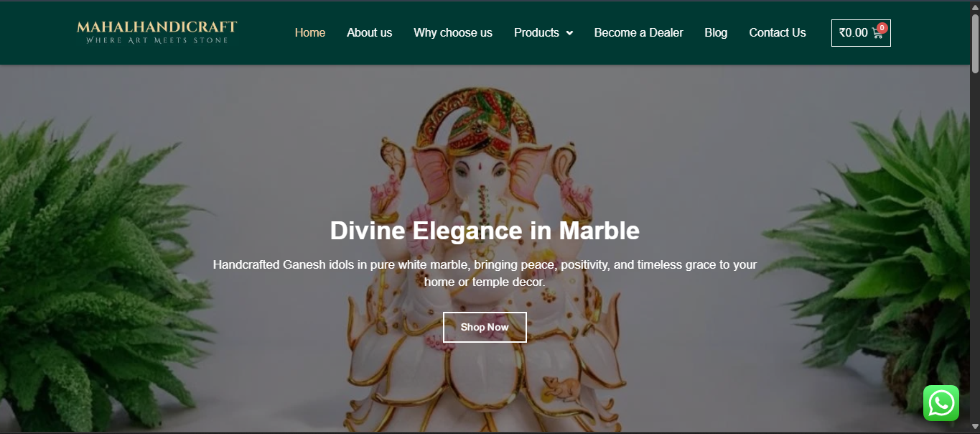
Task: Visit the Why choose us page
Action: pyautogui.click(x=453, y=32)
